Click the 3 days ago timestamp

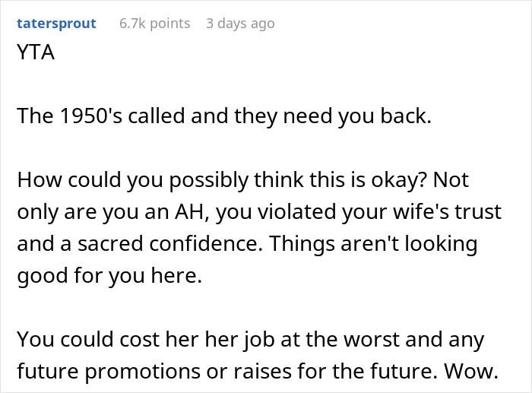240,24
